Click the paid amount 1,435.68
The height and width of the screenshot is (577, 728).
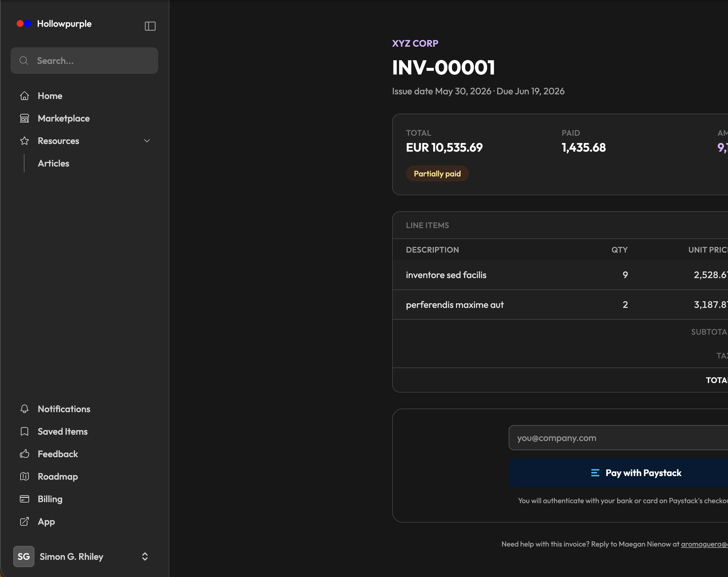click(x=583, y=148)
